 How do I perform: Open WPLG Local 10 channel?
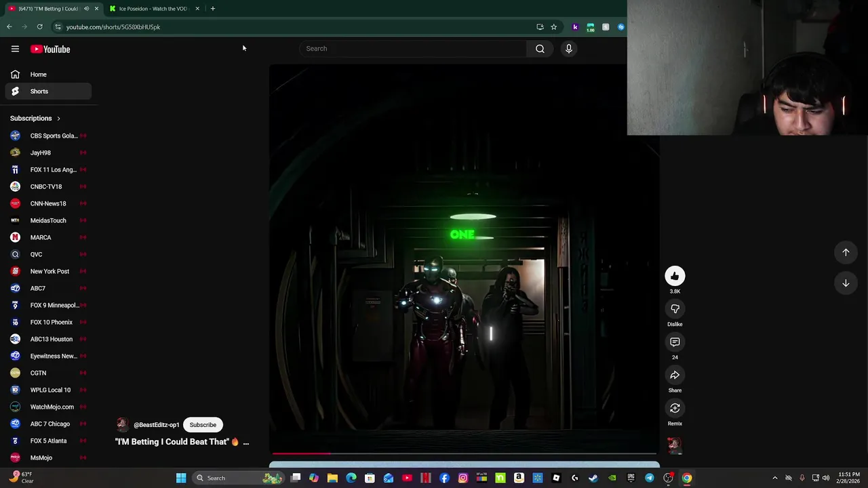(x=47, y=390)
